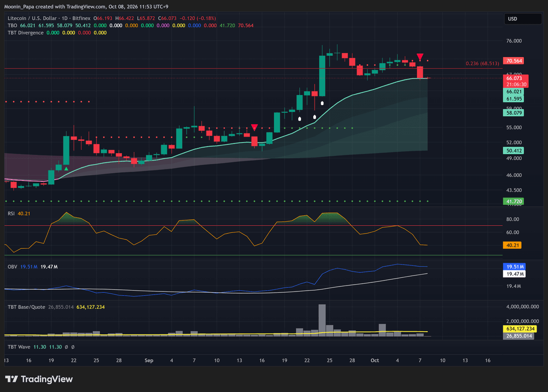The height and width of the screenshot is (392, 548).
Task: Click the OBV pane label
Action: point(12,266)
